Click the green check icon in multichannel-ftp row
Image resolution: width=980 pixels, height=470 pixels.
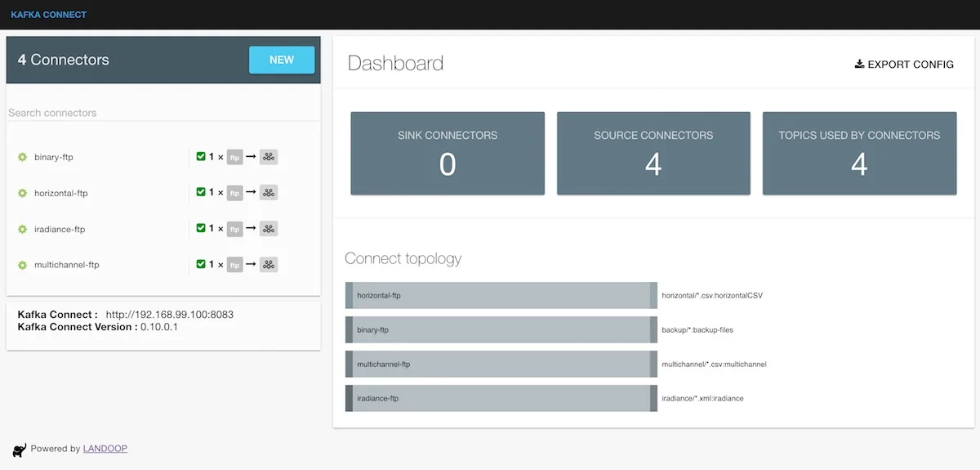point(201,264)
